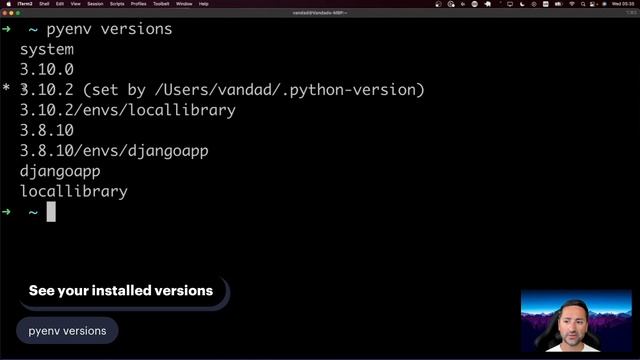The height and width of the screenshot is (360, 640).
Task: Click the green prompt arrow beside 'pyenv versions'
Action: (x=6, y=29)
